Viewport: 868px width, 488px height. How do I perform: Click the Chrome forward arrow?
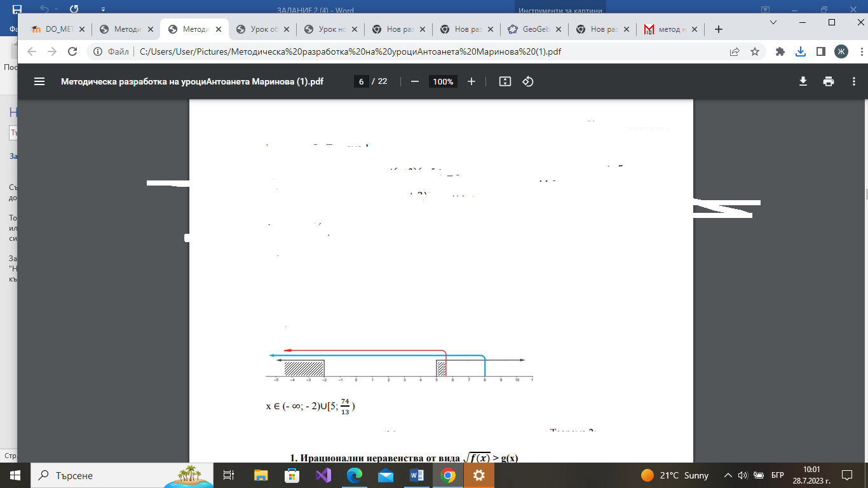pos(52,52)
